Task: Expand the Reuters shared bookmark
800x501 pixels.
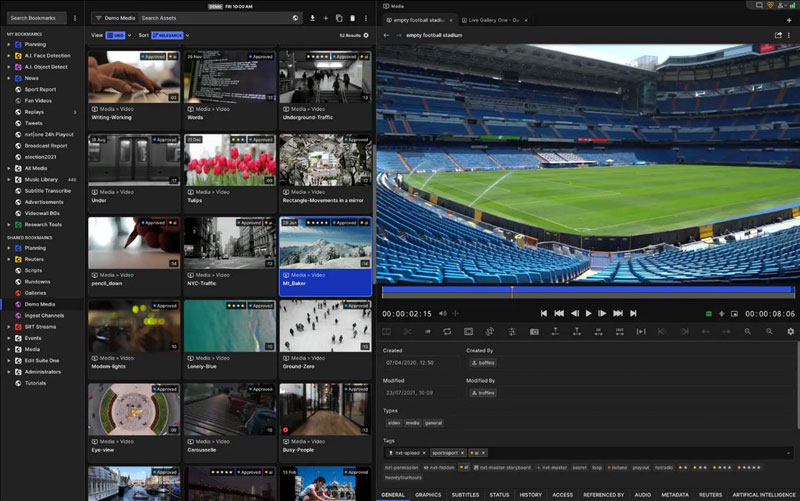Action: [9, 259]
